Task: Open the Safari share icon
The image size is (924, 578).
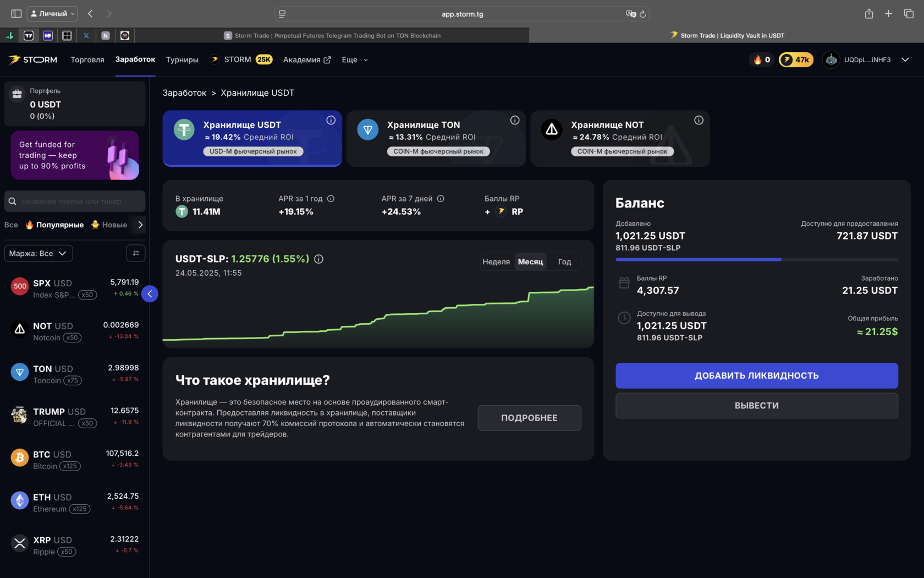Action: tap(869, 13)
